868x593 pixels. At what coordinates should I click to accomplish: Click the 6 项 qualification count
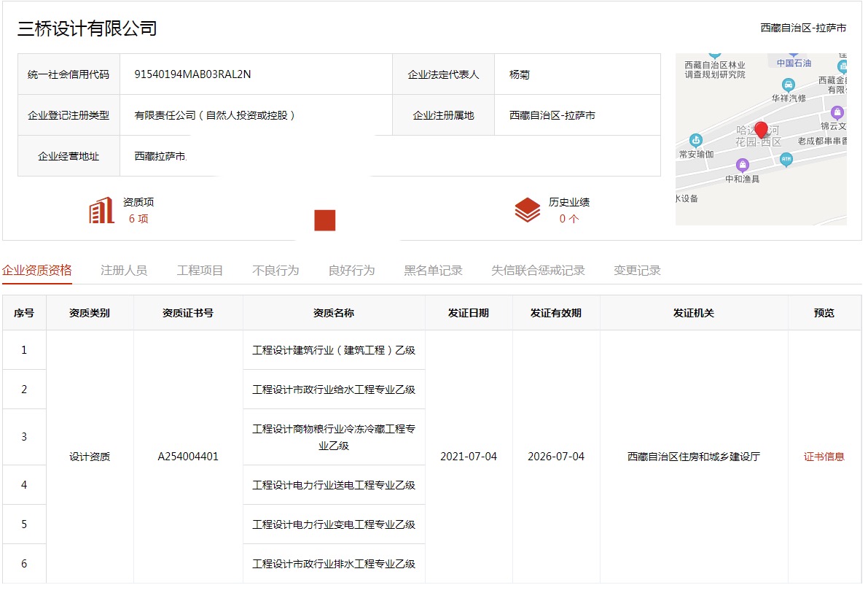click(138, 219)
